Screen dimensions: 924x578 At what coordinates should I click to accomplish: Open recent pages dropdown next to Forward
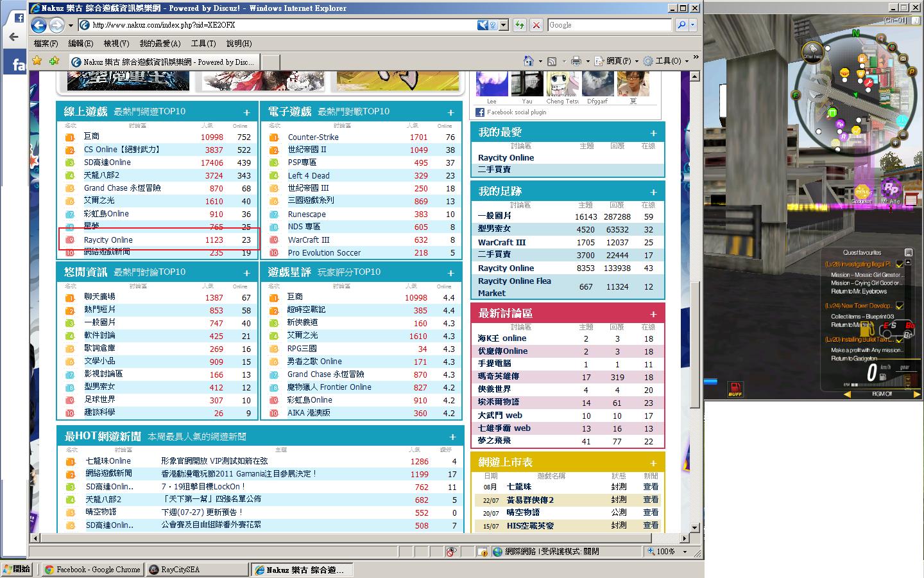[x=70, y=26]
